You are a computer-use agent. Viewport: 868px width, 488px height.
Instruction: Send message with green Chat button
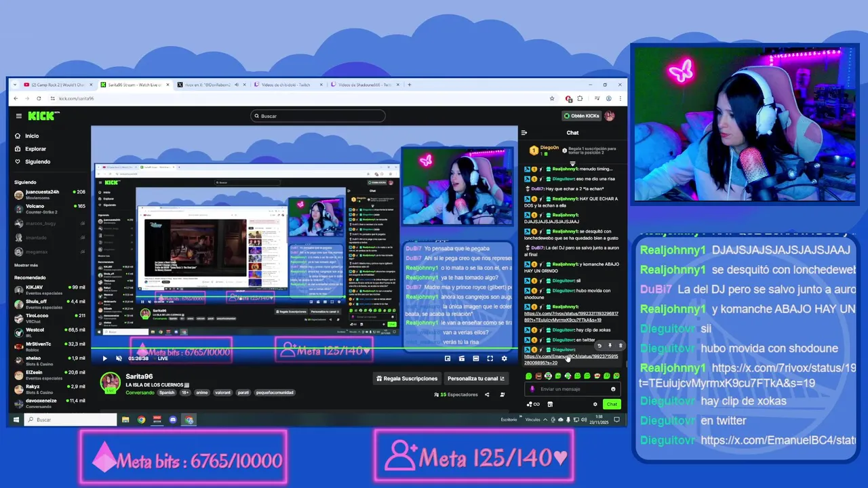[x=612, y=404]
